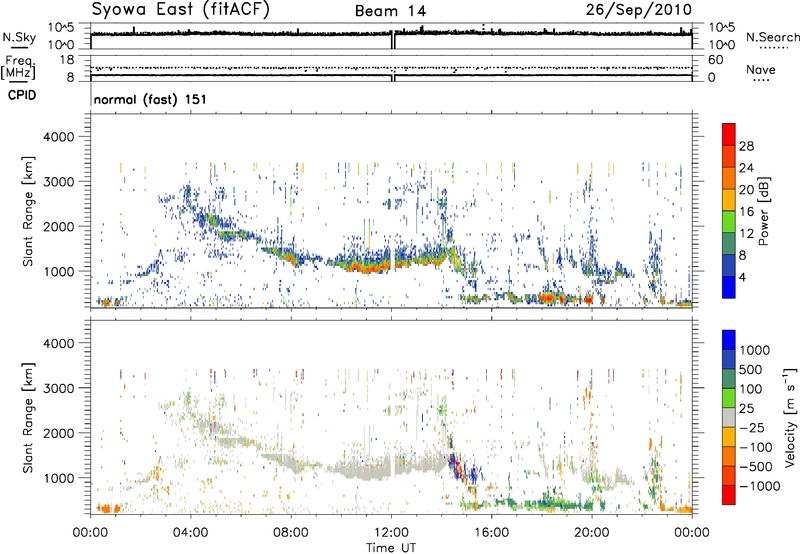
Task: Click the 'Power [dB]' colorbar title
Action: (x=764, y=211)
